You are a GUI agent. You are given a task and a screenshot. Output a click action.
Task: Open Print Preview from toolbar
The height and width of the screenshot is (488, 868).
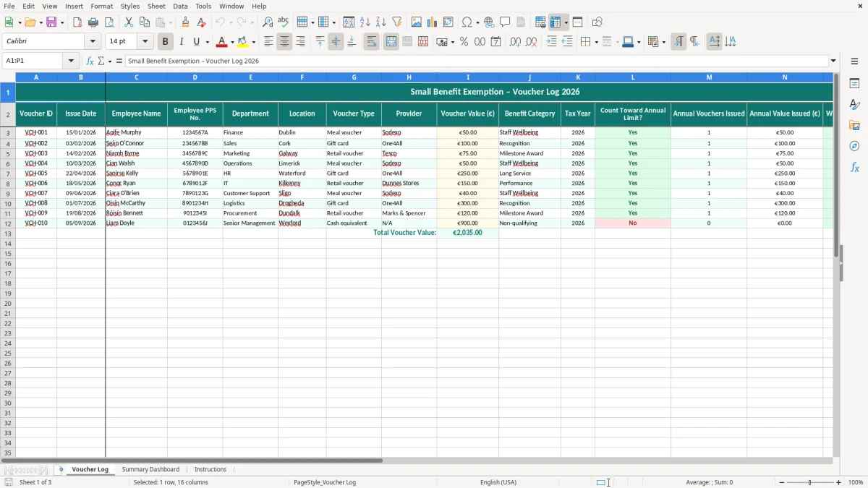tap(109, 22)
